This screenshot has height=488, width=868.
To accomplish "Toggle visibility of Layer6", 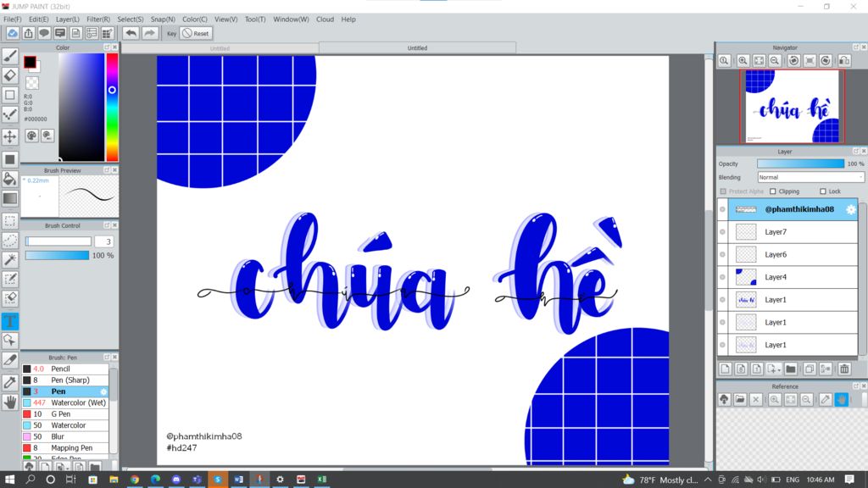I will click(722, 254).
